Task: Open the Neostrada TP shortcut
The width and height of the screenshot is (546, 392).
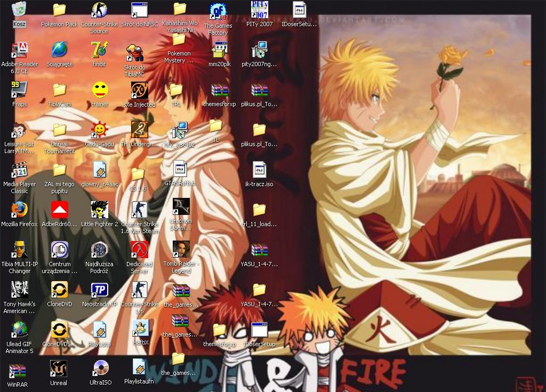Action: (100, 290)
